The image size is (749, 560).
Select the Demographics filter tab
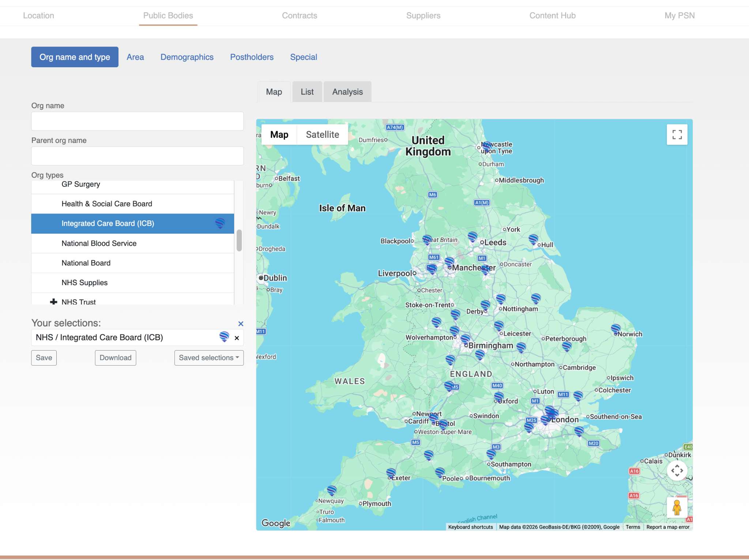[187, 57]
